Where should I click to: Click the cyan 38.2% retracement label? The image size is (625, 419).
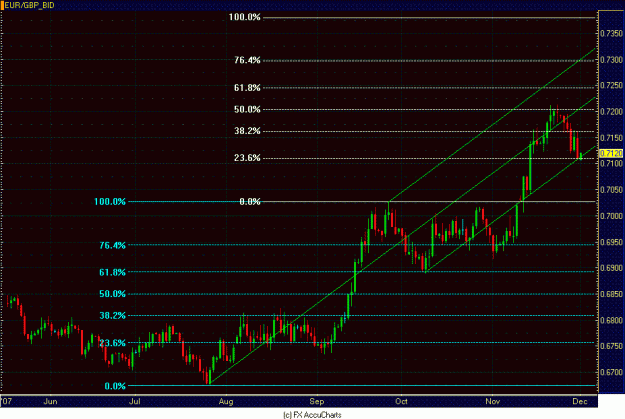point(112,316)
